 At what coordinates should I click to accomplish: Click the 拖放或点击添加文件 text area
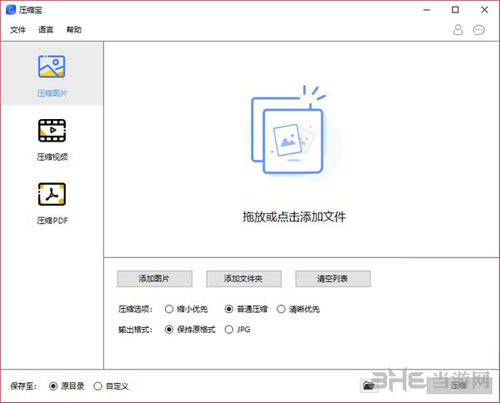point(294,217)
